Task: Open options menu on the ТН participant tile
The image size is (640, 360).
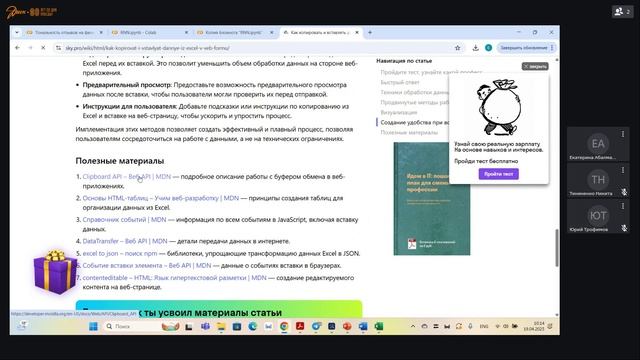Action: pyautogui.click(x=623, y=170)
